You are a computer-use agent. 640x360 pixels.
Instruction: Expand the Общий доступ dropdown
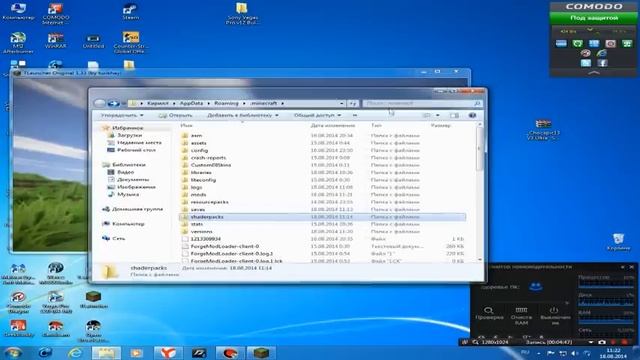pyautogui.click(x=317, y=116)
